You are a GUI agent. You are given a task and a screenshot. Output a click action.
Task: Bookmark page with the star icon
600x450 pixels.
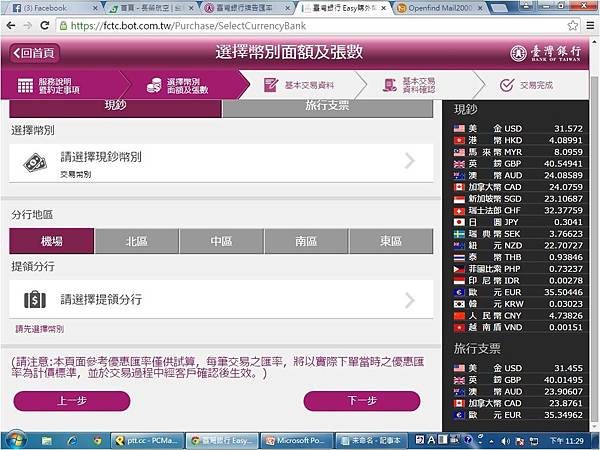(573, 26)
